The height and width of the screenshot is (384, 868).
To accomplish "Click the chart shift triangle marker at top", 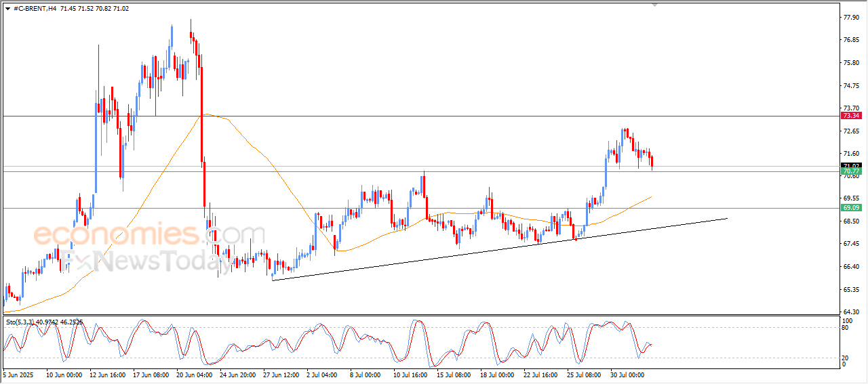I will tap(654, 5).
